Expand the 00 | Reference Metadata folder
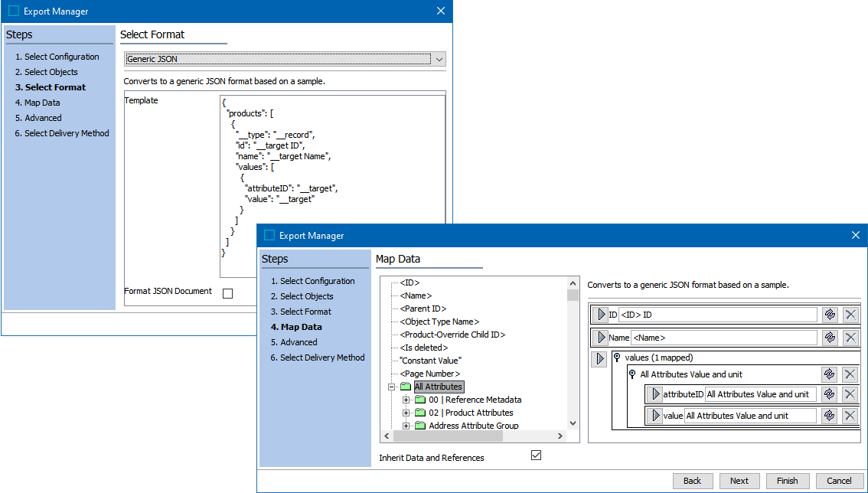 coord(406,400)
